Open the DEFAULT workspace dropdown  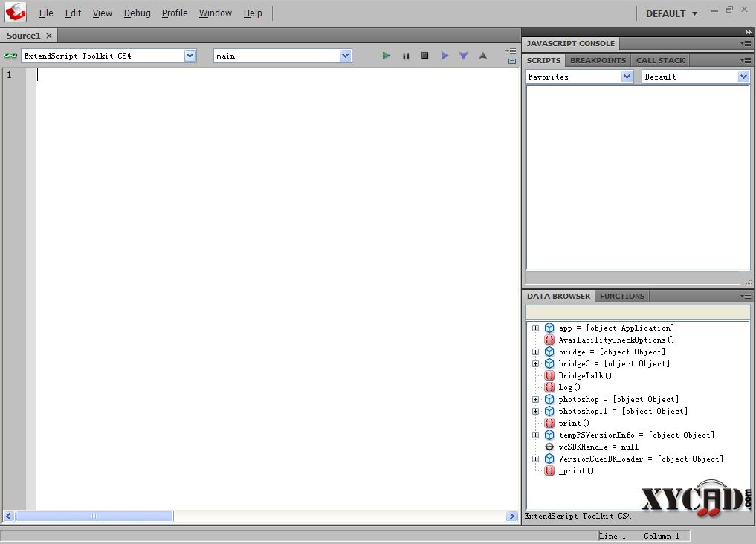click(x=671, y=13)
